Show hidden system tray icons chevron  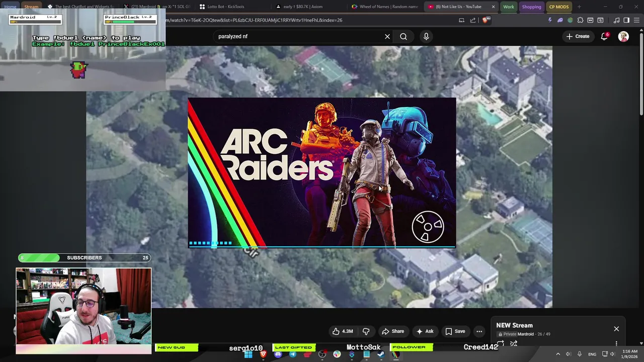[557, 354]
